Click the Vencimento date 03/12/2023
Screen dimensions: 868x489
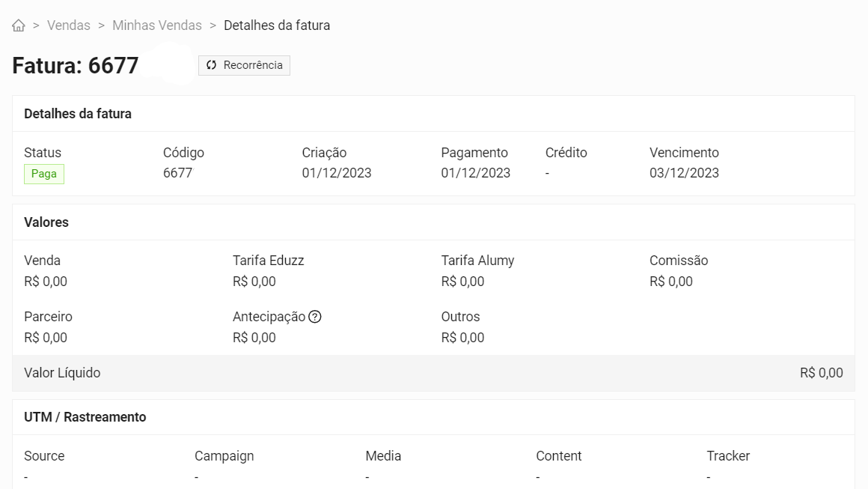[x=684, y=173]
